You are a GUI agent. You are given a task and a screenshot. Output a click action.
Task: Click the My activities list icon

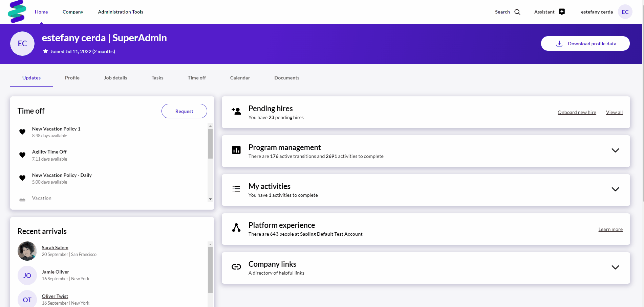pos(236,189)
